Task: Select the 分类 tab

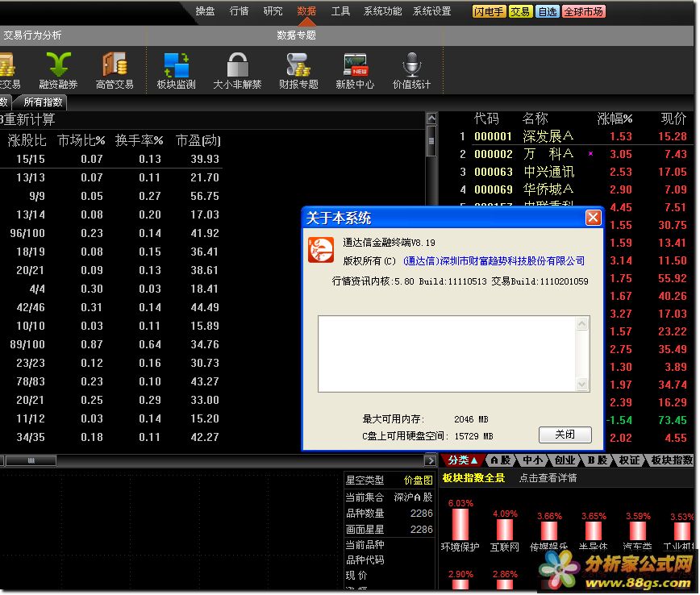Action: [463, 460]
